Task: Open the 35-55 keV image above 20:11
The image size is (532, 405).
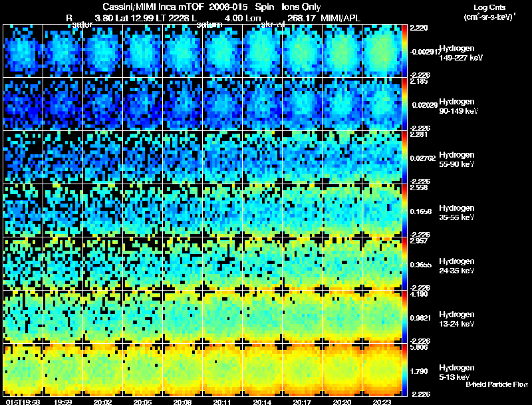Action: pos(222,211)
